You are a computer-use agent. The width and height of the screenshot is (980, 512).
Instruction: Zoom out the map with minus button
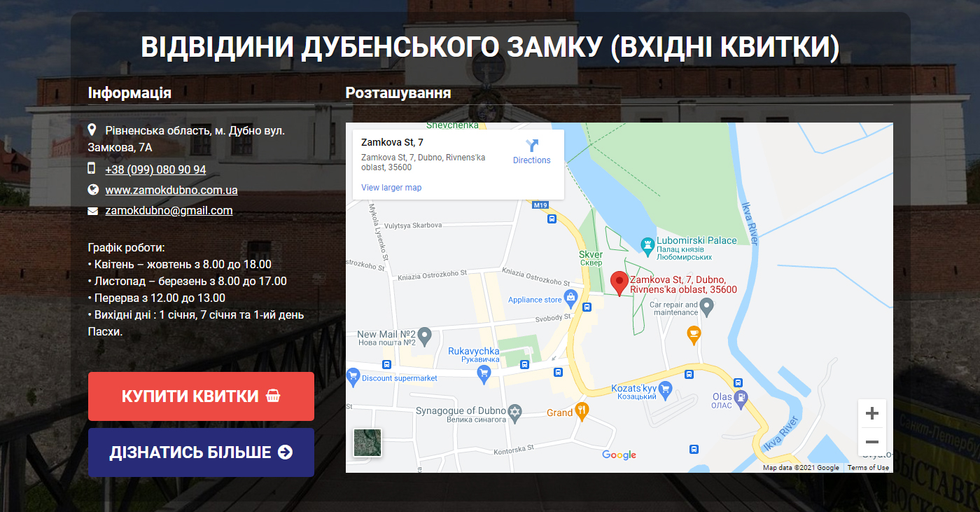tap(872, 442)
